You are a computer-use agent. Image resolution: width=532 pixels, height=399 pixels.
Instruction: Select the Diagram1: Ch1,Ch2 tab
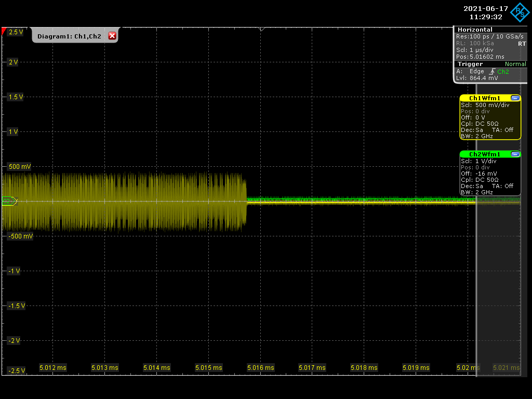coord(69,36)
